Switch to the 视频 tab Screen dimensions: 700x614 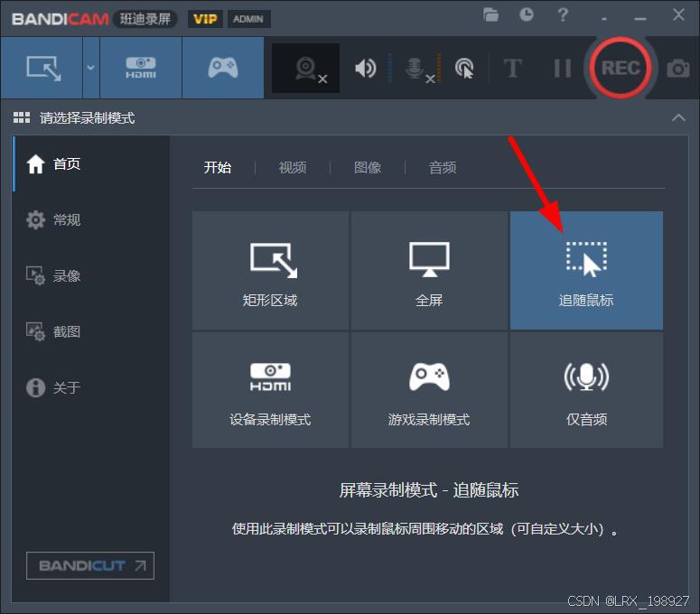[x=293, y=167]
